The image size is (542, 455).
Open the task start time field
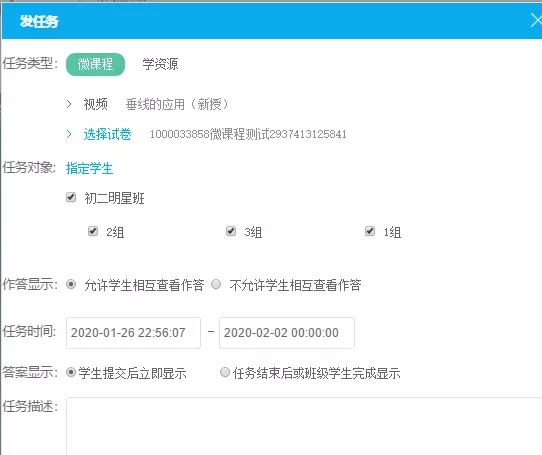click(x=133, y=333)
